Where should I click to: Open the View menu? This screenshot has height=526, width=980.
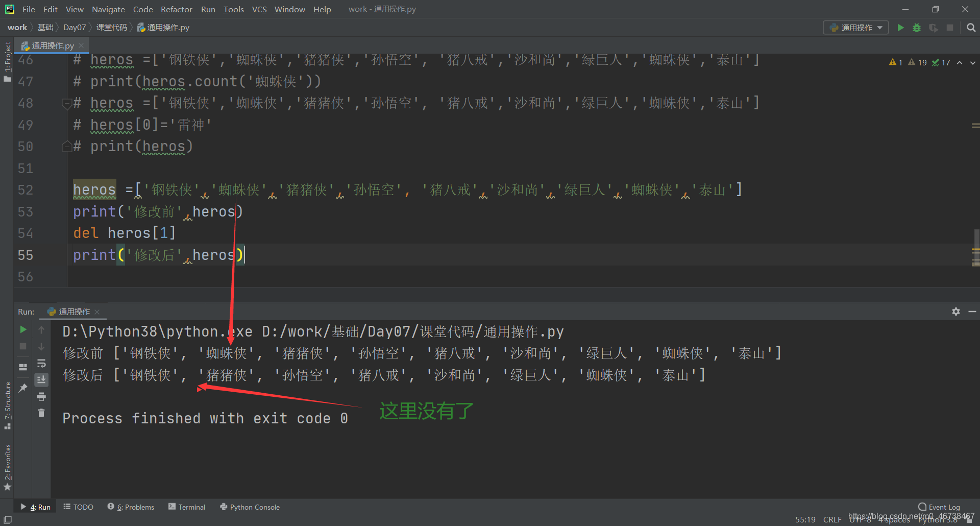pyautogui.click(x=74, y=9)
